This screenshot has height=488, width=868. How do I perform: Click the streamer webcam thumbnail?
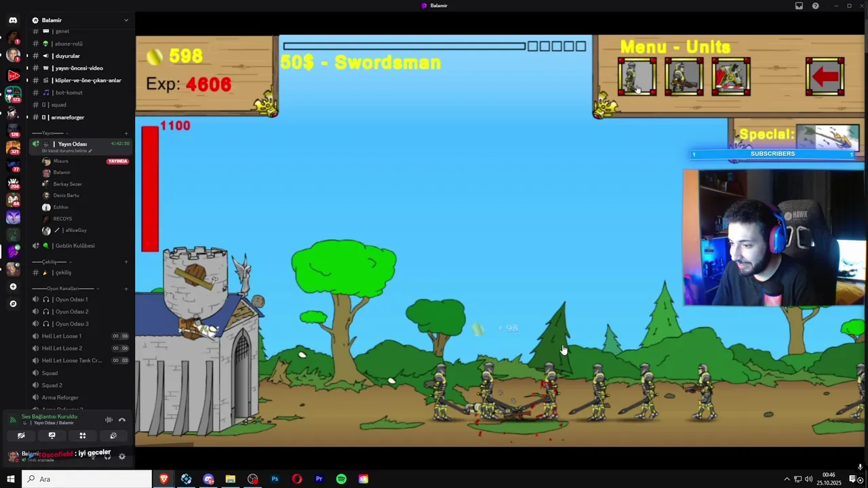pos(774,237)
